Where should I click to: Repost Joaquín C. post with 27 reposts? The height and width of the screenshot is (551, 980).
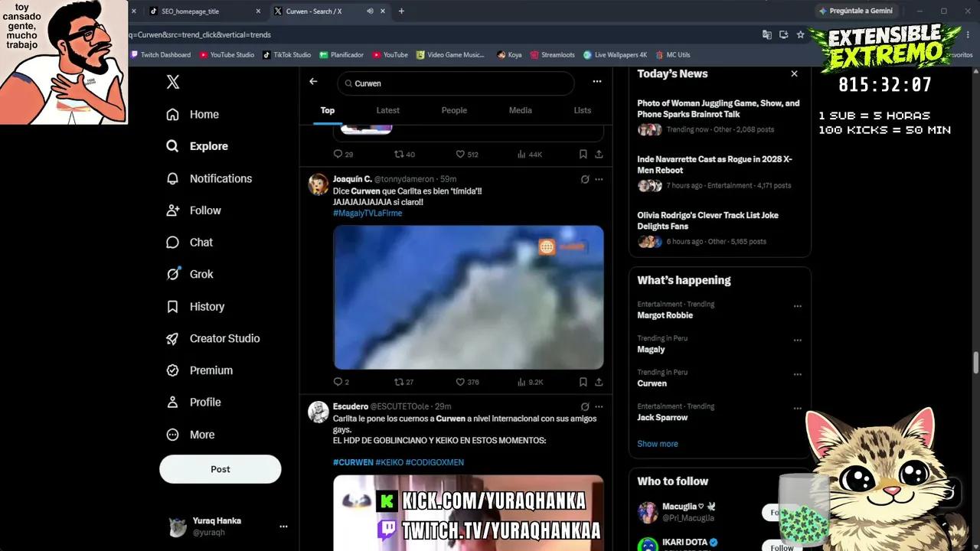click(404, 382)
